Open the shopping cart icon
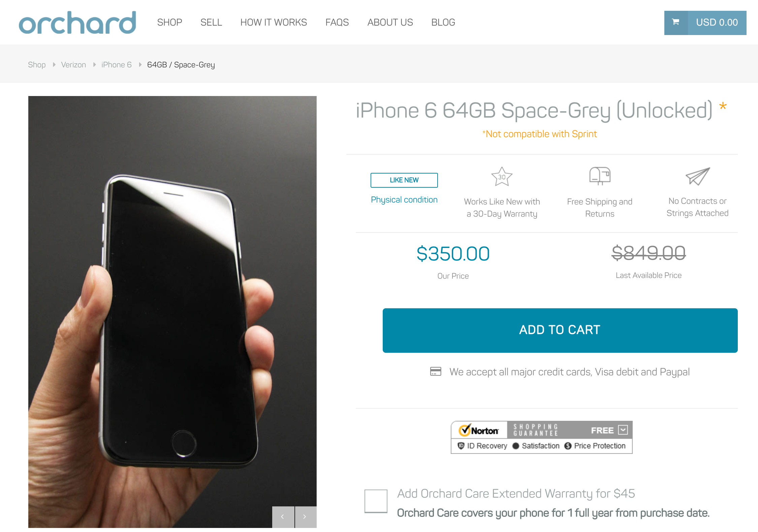This screenshot has width=758, height=532. (675, 23)
